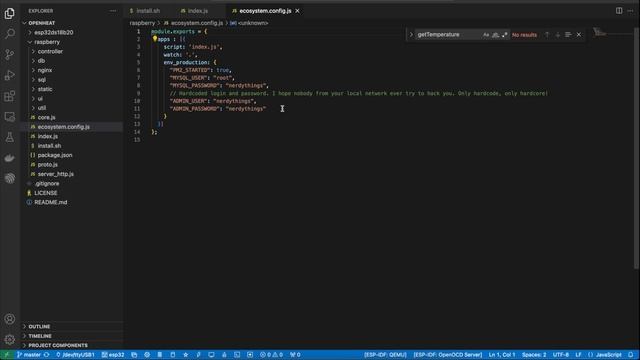Open the notifications bell
This screenshot has height=360, width=640.
pos(631,355)
